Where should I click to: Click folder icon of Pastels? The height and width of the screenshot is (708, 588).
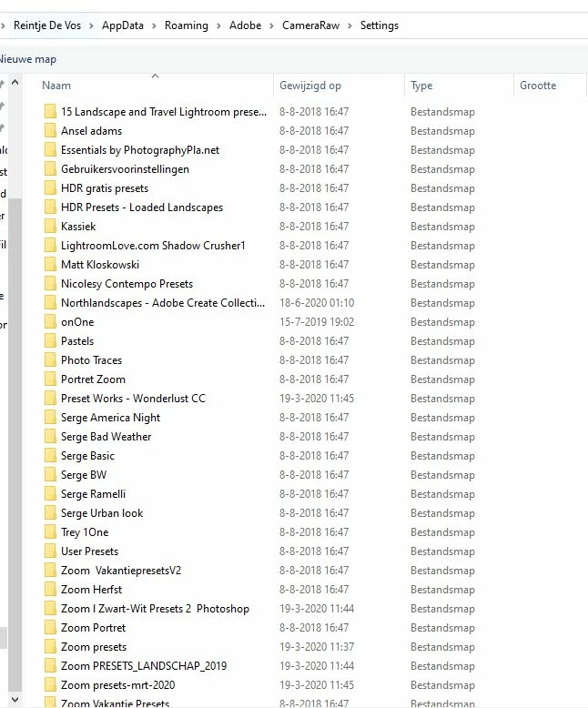tap(50, 341)
